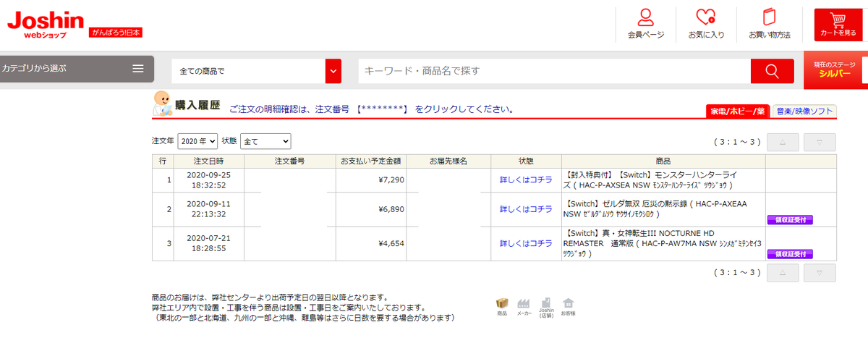
Task: Click the メーカー factory legend icon
Action: (x=524, y=306)
